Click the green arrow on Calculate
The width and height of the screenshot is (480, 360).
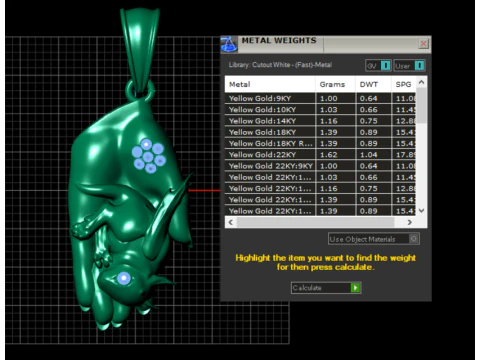356,288
